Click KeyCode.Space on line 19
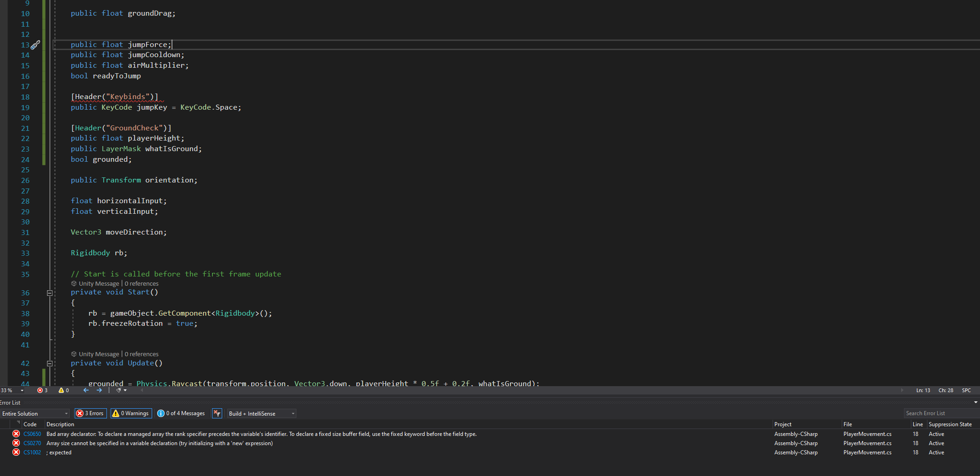 pos(208,107)
